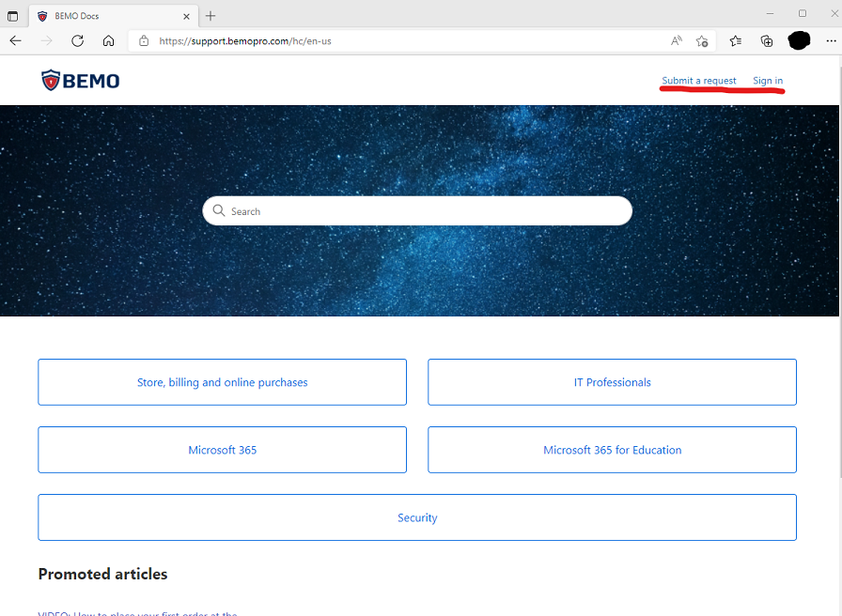This screenshot has width=842, height=616.
Task: Maximize the browser window
Action: (803, 13)
